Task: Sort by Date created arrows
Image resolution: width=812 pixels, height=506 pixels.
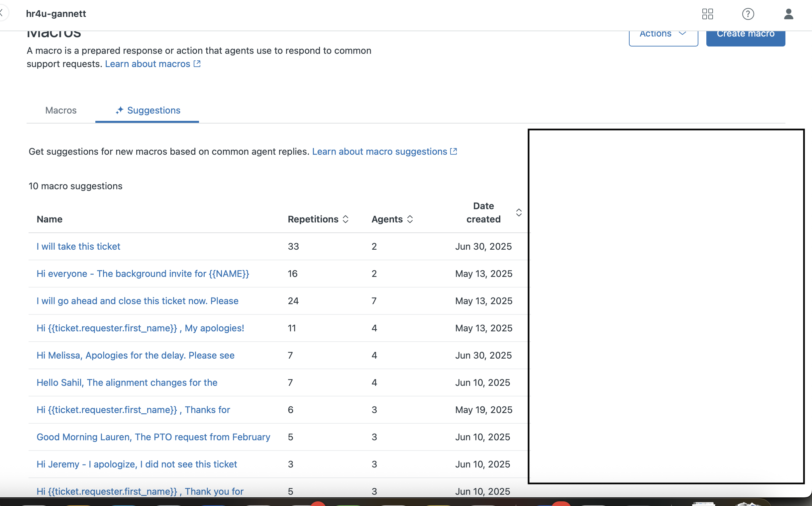Action: click(519, 212)
